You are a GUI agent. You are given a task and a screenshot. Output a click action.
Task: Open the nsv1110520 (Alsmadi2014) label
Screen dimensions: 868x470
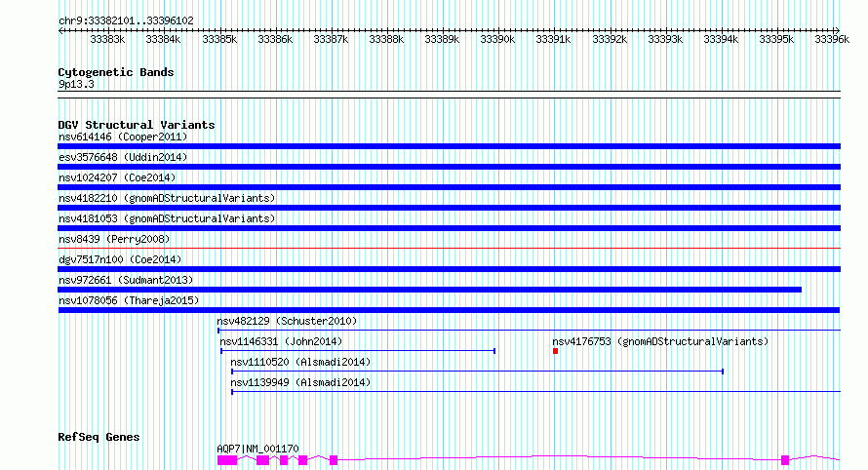click(x=300, y=362)
